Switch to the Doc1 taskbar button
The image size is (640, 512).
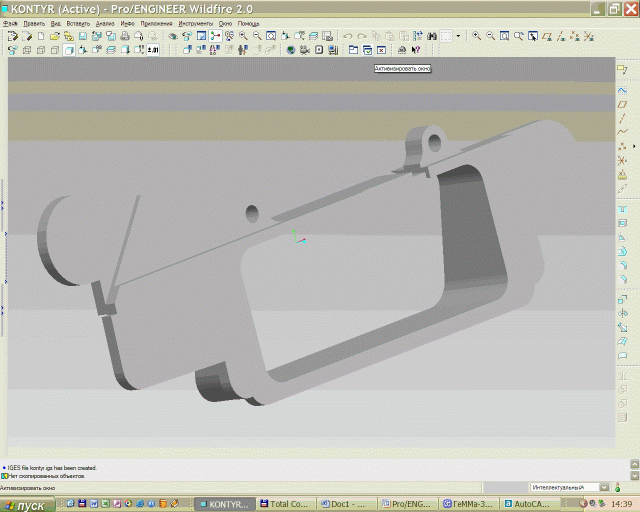tap(347, 504)
